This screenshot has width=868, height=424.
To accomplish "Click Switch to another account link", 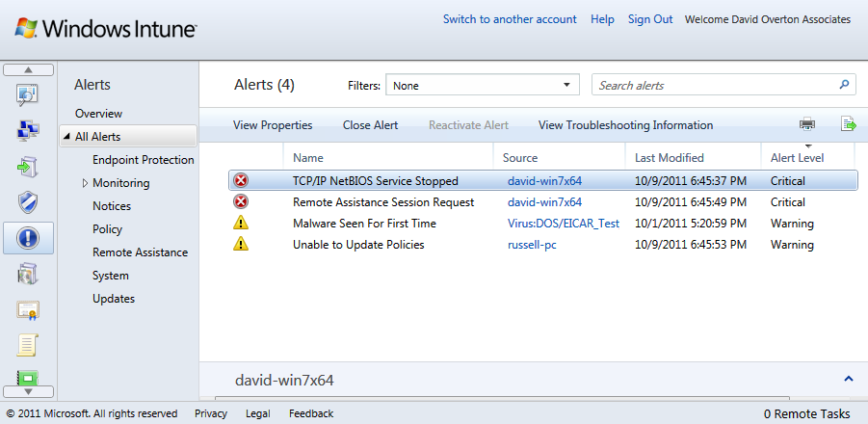I will click(510, 19).
